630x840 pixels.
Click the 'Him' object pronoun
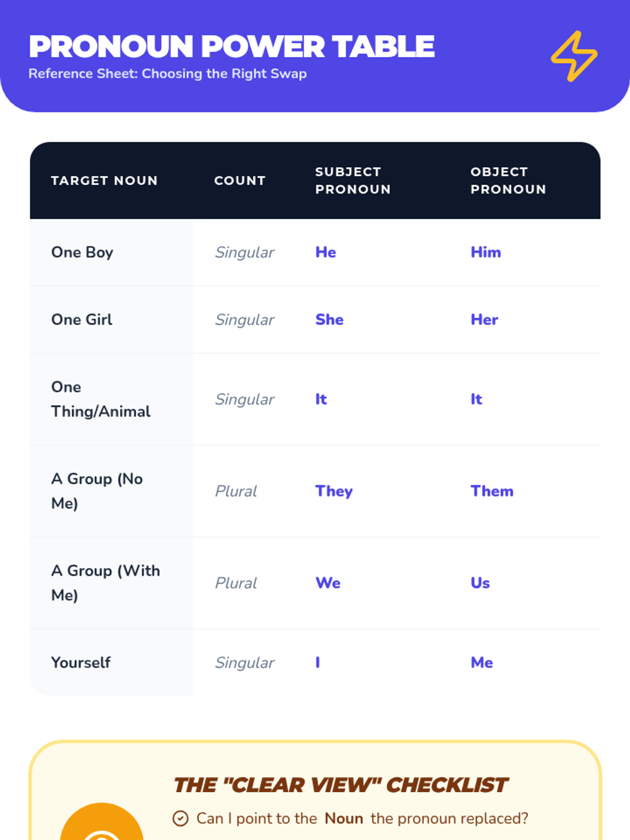click(486, 253)
